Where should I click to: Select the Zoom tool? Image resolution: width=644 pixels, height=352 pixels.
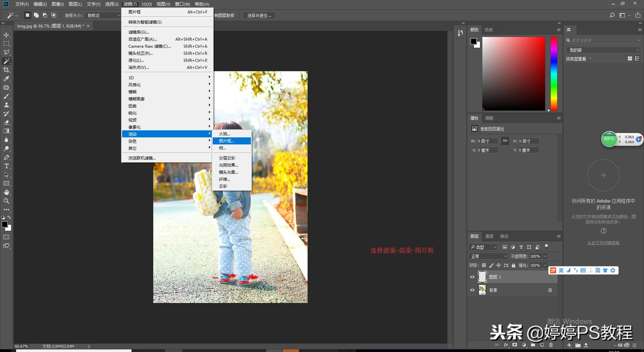pyautogui.click(x=6, y=201)
